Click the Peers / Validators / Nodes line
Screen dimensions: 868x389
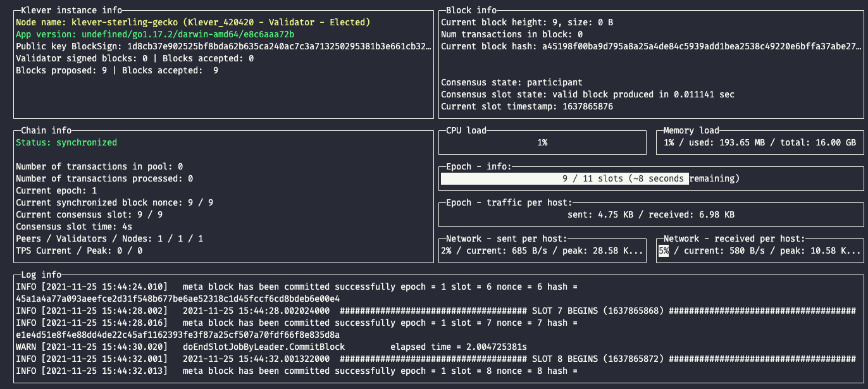(x=109, y=239)
